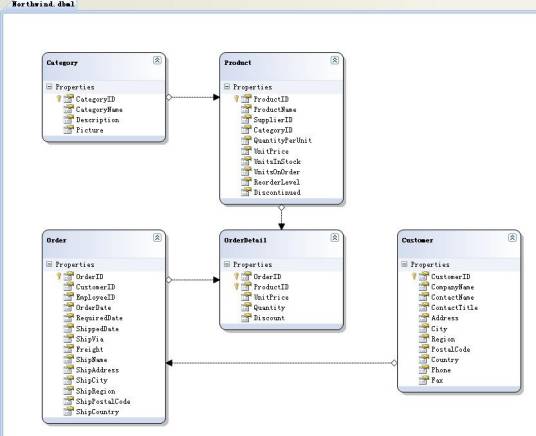Screen dimensions: 536x436
Task: Click the ReorderLevel property icon
Action: 246,182
